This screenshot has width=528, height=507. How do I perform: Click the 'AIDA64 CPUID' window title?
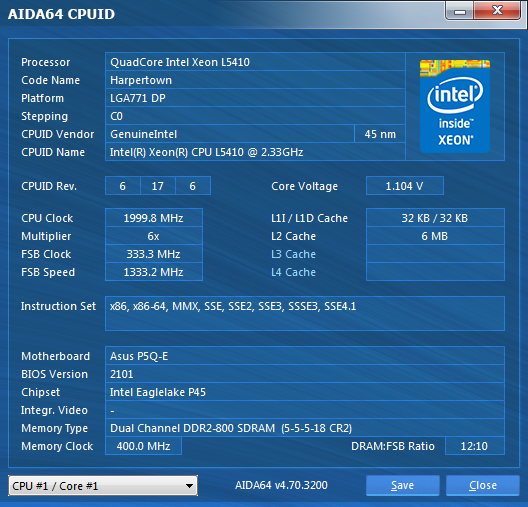[61, 14]
